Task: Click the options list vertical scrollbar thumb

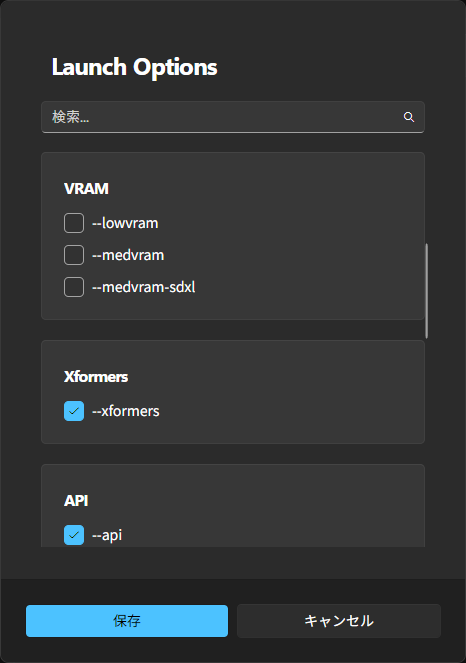Action: coord(426,291)
